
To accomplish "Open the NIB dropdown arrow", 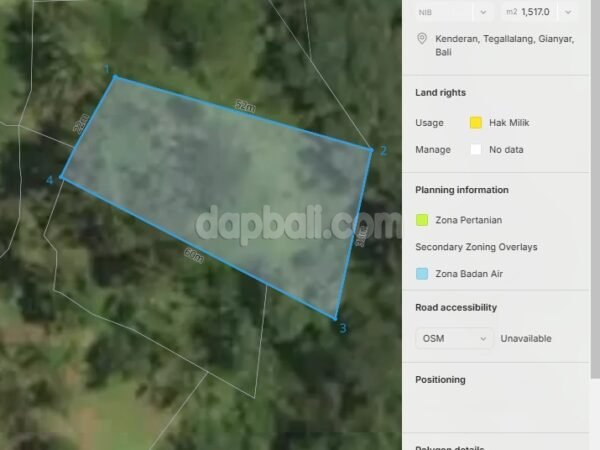I will (x=482, y=12).
